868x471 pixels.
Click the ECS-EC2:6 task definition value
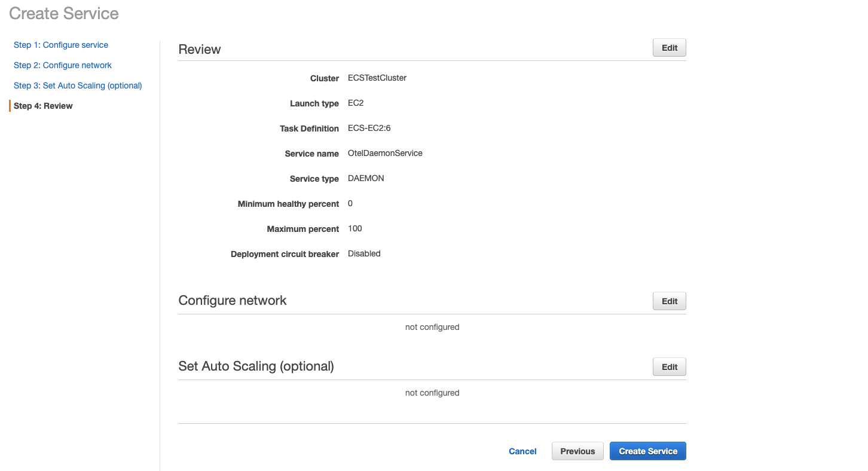[369, 128]
